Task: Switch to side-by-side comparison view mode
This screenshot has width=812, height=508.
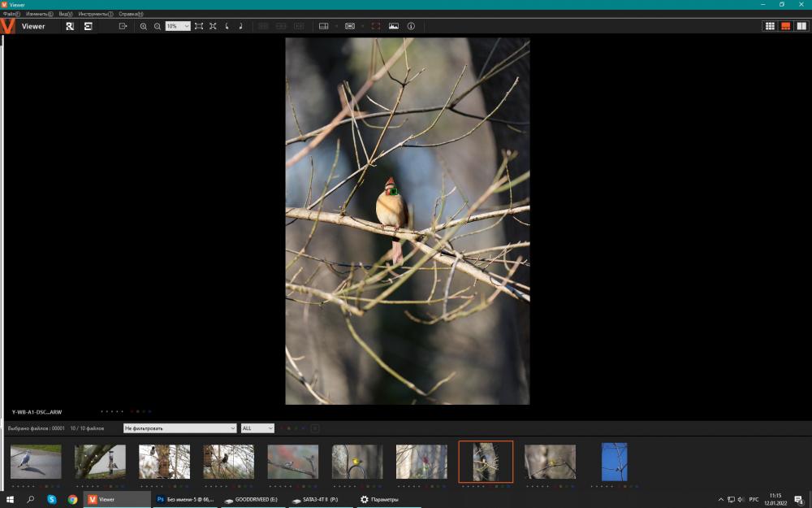Action: click(801, 26)
